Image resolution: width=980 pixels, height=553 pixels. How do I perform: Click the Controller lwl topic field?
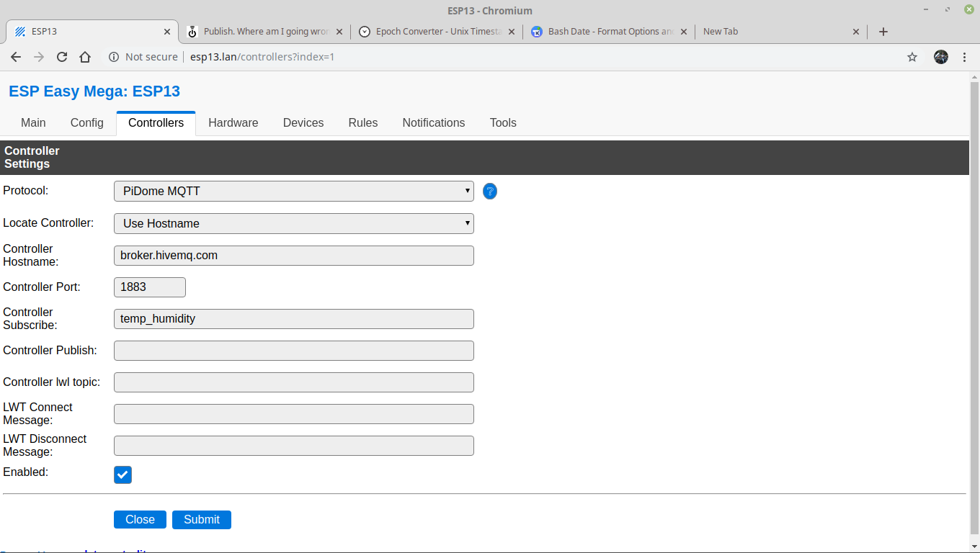tap(294, 382)
